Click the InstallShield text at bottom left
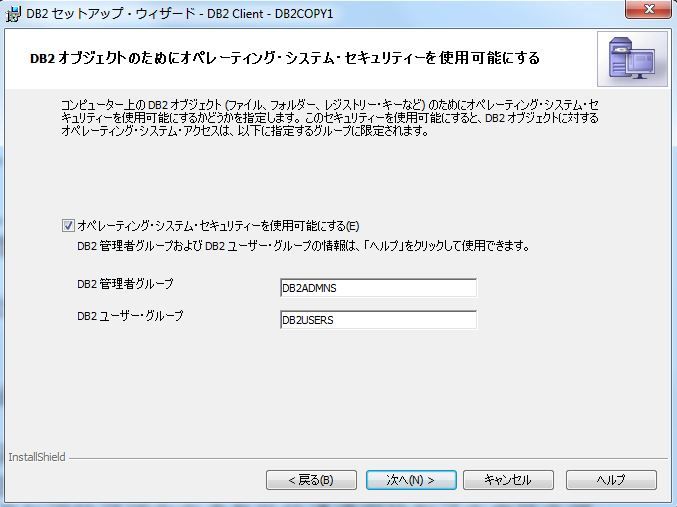The width and height of the screenshot is (677, 507). [x=37, y=457]
